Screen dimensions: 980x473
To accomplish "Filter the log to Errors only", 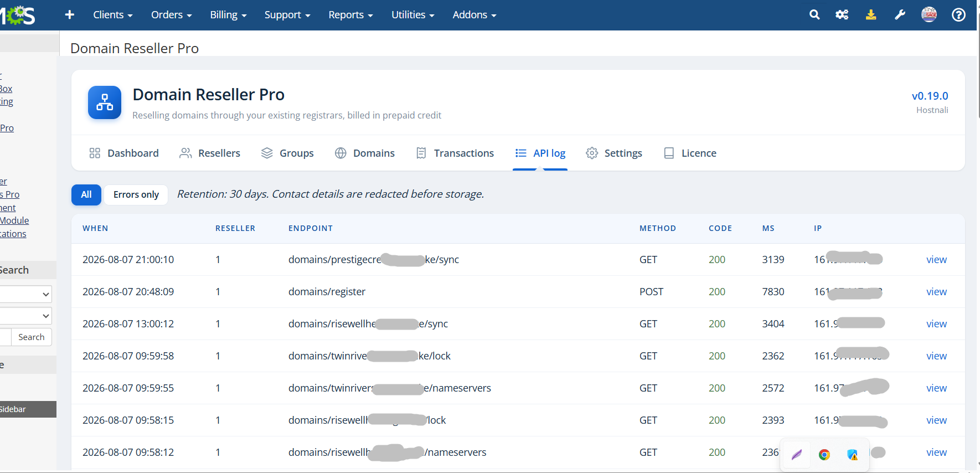I will [136, 195].
